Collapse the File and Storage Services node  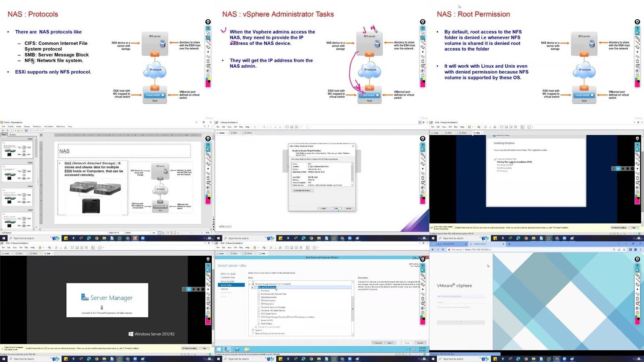(250, 284)
